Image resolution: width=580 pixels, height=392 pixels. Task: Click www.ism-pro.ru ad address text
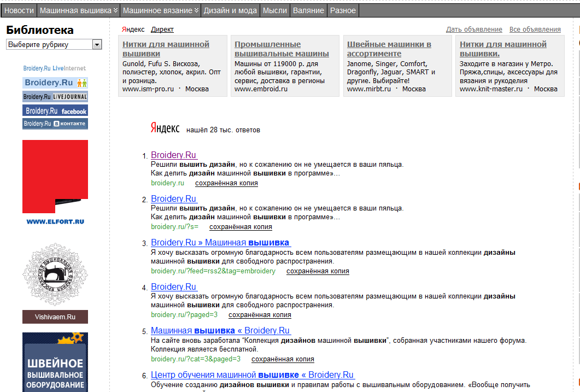click(x=148, y=89)
